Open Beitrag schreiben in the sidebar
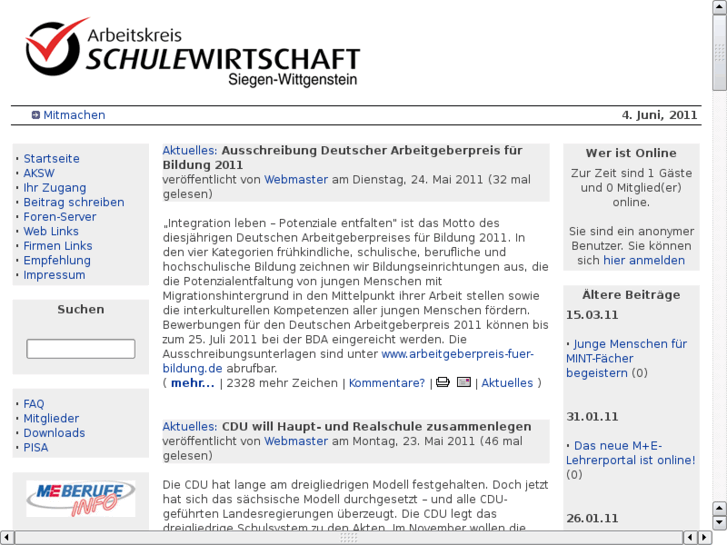The height and width of the screenshot is (545, 727). pyautogui.click(x=74, y=202)
